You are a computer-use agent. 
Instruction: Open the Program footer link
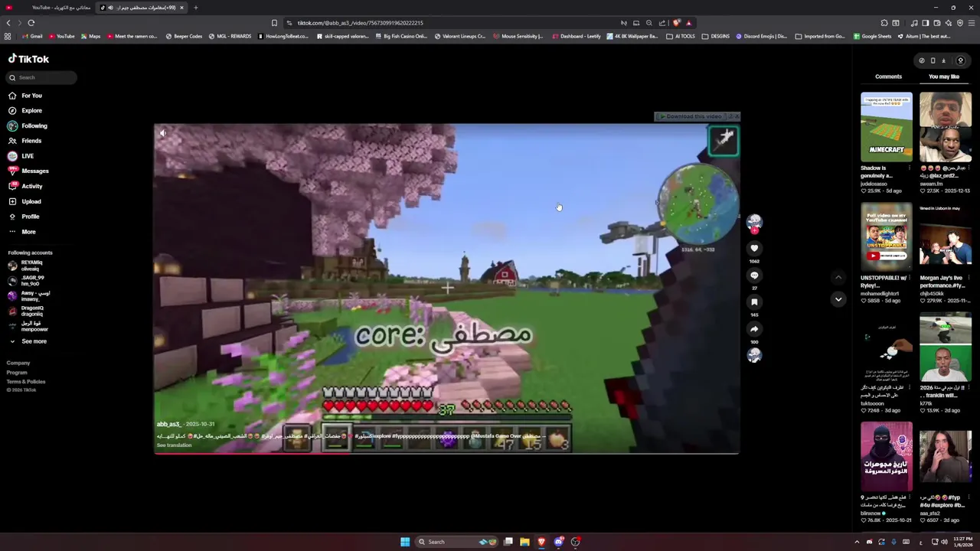17,372
